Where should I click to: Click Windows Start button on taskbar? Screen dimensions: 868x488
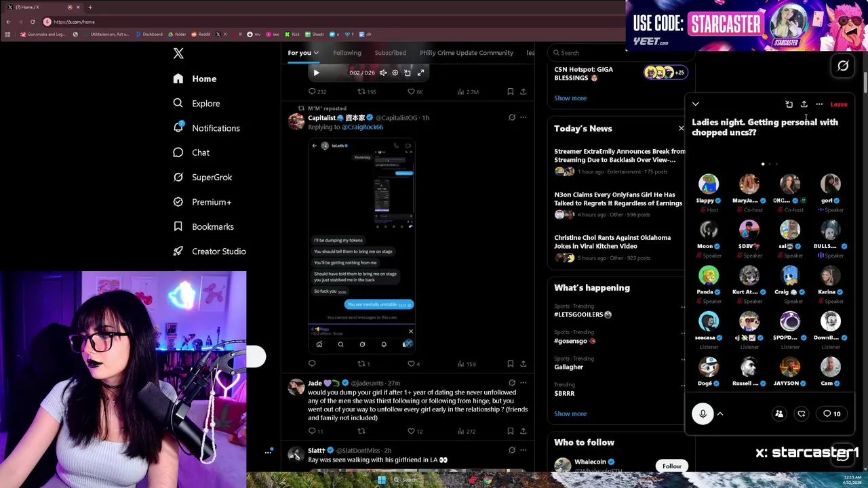(x=382, y=481)
